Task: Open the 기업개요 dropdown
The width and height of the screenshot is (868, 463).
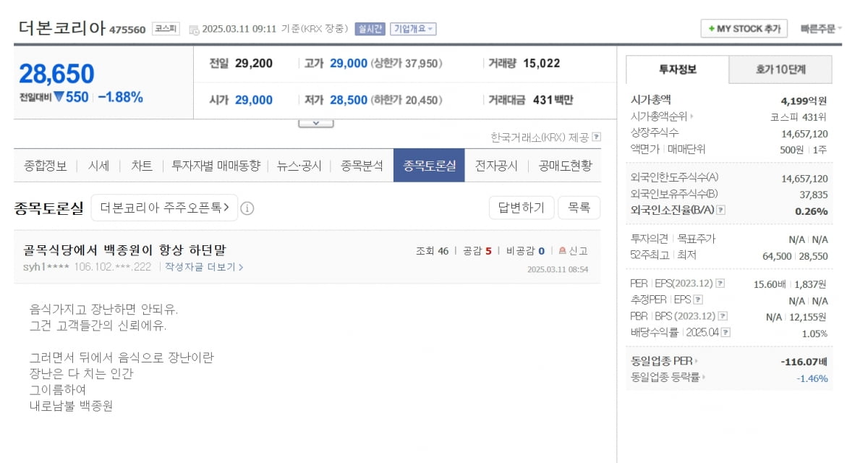Action: [x=413, y=29]
